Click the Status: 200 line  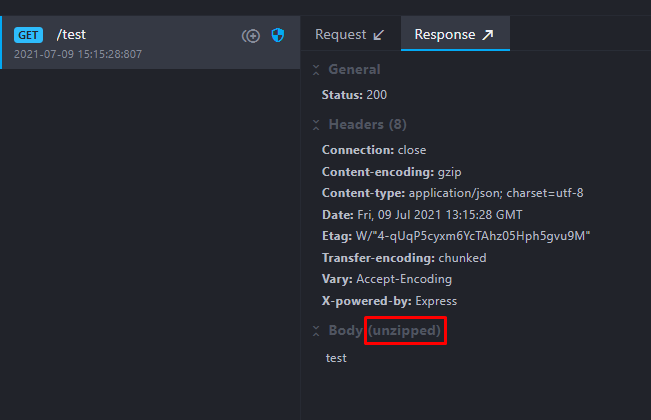point(354,95)
